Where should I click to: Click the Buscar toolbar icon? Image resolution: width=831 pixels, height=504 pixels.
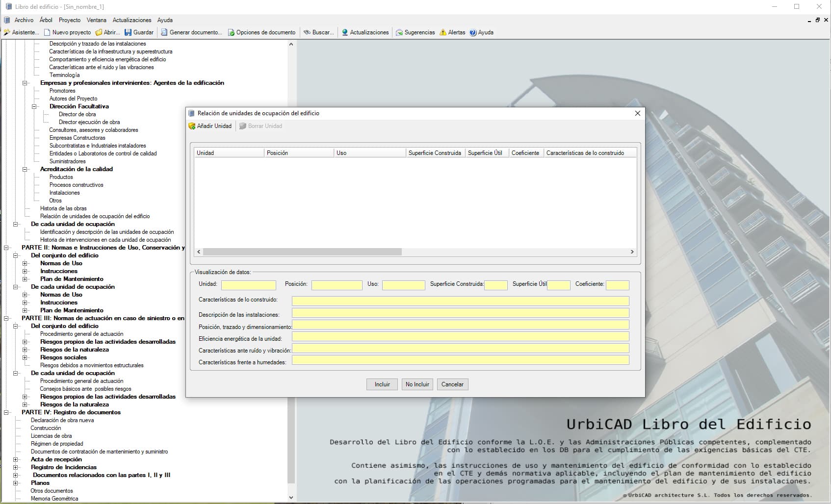point(307,32)
